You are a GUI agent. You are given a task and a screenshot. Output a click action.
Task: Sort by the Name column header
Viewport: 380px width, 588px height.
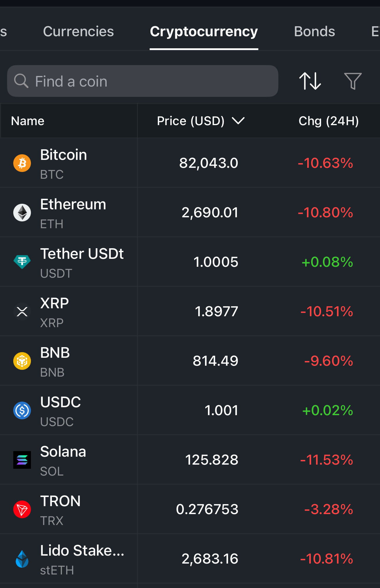click(28, 121)
